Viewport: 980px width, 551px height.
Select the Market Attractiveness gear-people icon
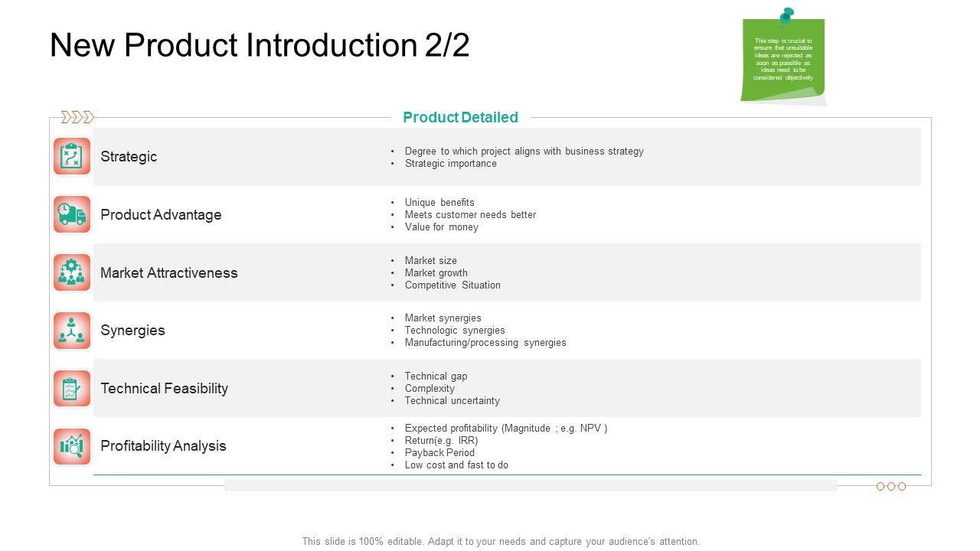tap(72, 272)
